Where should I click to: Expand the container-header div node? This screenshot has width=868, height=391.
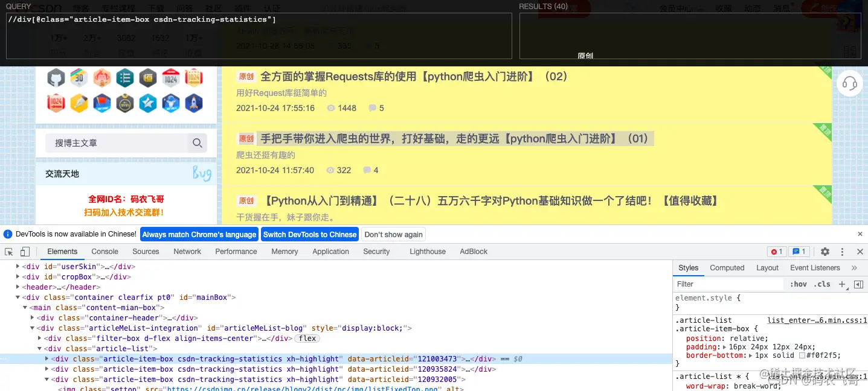point(32,318)
